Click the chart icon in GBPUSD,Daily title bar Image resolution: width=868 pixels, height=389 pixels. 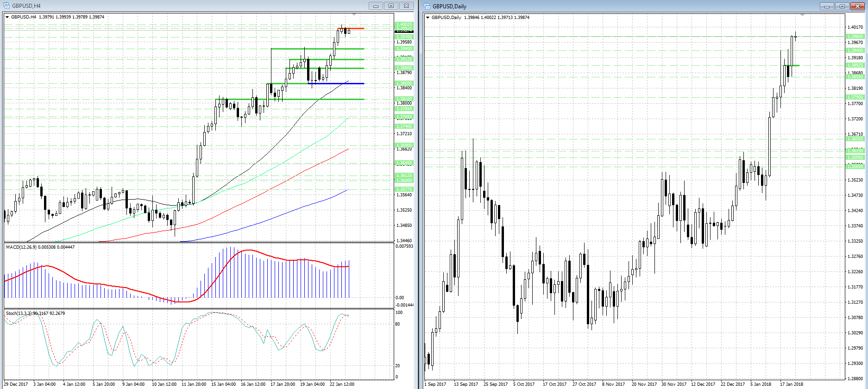(427, 6)
